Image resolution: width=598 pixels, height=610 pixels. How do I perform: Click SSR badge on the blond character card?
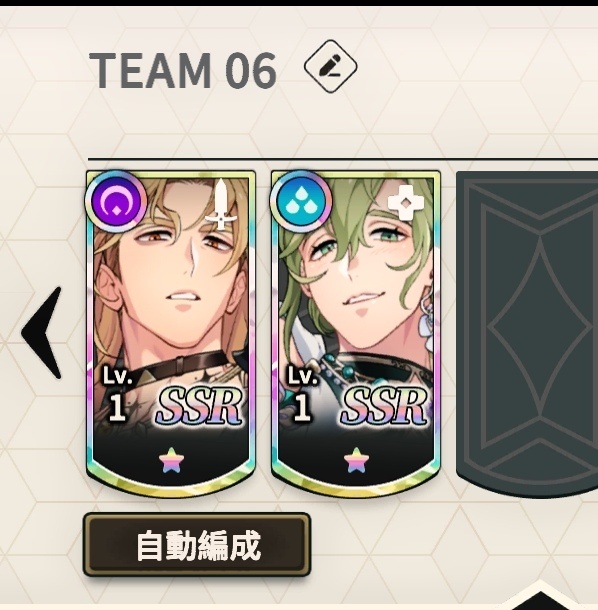tap(199, 406)
